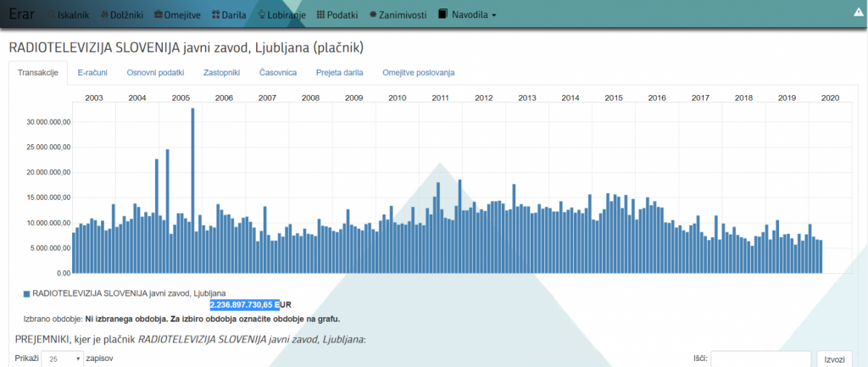The height and width of the screenshot is (367, 868).
Task: Open the Zastopniki tab
Action: click(x=221, y=73)
